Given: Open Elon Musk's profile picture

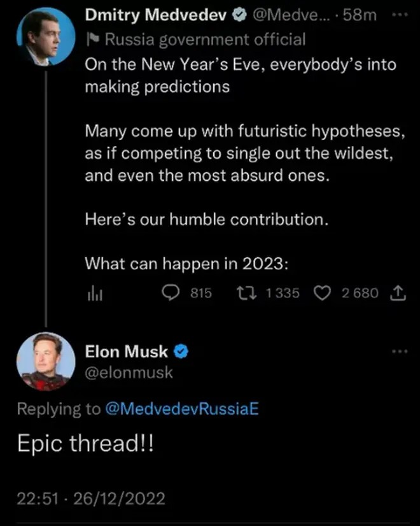Looking at the screenshot, I should [x=45, y=362].
